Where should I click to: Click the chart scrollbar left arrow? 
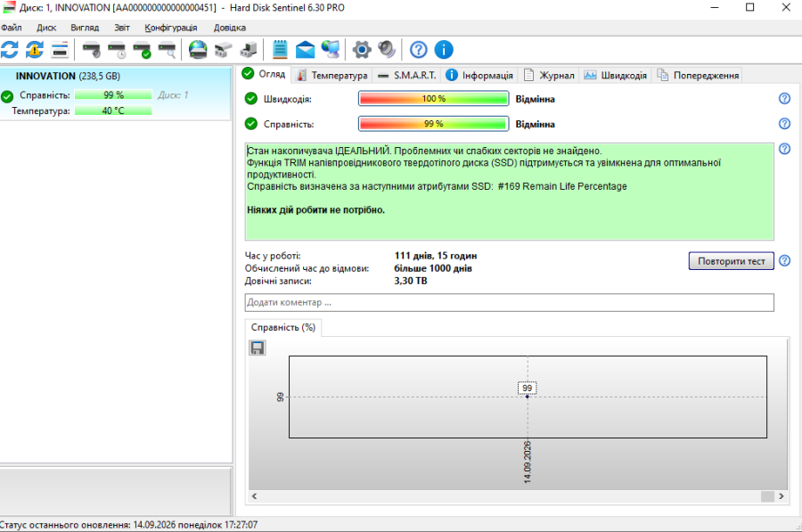coord(254,496)
